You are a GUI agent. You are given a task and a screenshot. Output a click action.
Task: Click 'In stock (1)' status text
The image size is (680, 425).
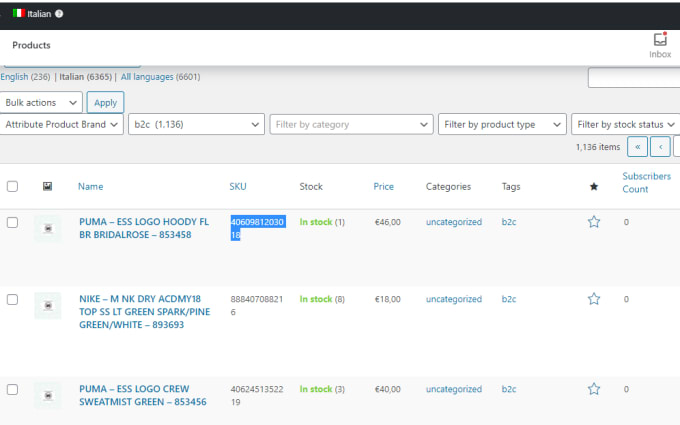[322, 222]
